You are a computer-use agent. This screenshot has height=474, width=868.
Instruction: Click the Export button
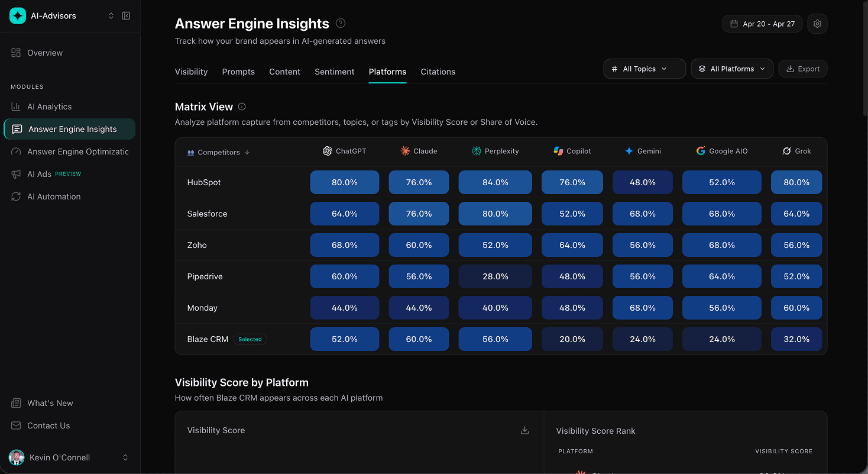click(x=803, y=69)
